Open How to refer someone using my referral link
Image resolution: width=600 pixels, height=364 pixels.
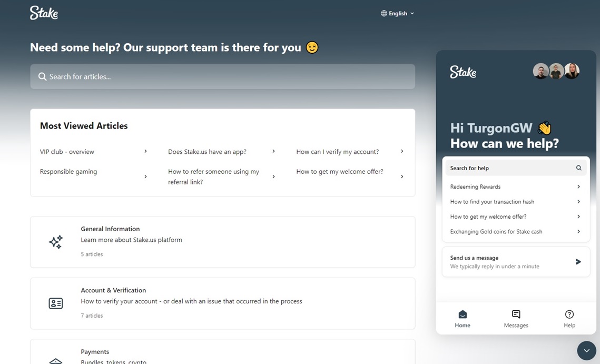[213, 176]
